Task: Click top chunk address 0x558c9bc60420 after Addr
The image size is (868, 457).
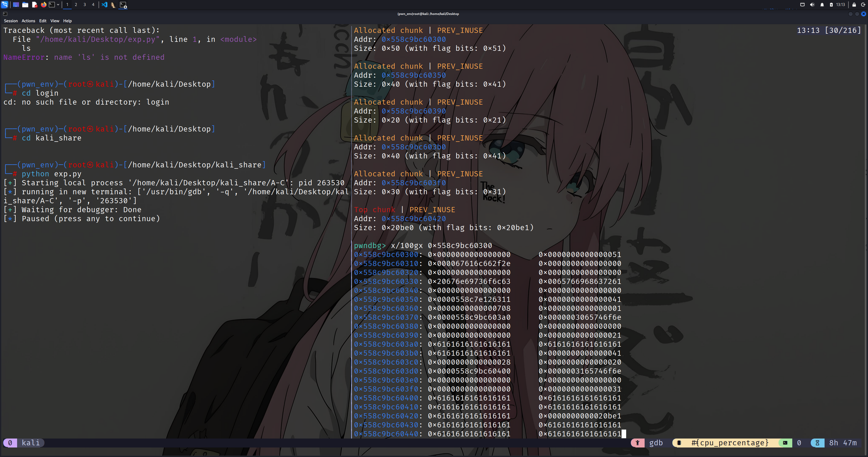Action: [414, 218]
